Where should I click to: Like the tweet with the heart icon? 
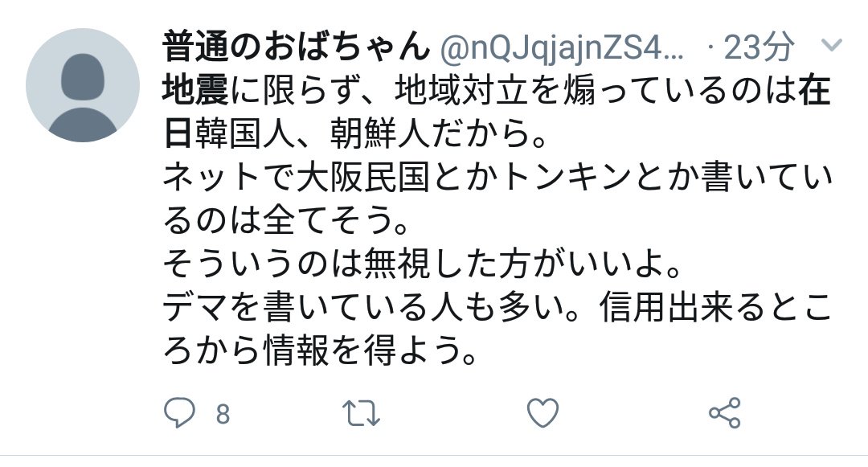[542, 413]
